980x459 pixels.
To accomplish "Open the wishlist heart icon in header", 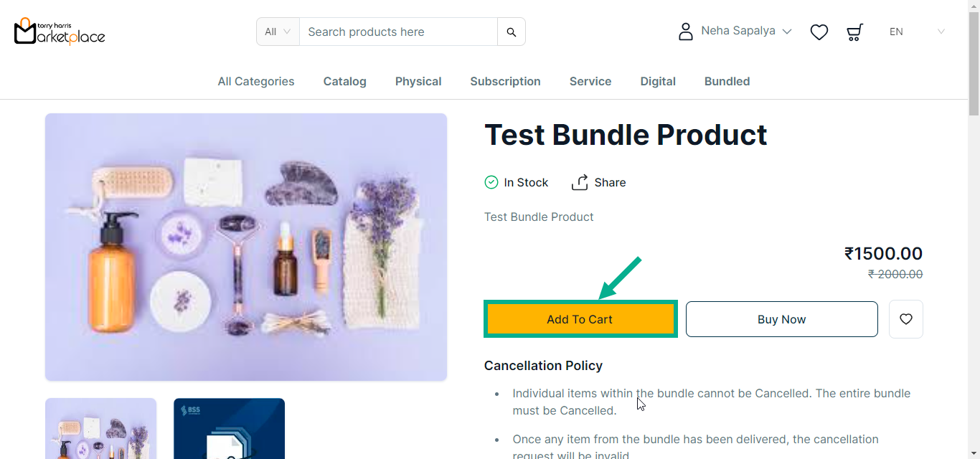I will pyautogui.click(x=819, y=32).
